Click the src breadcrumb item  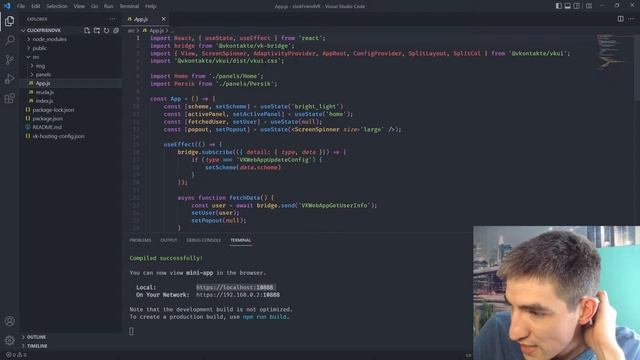click(x=131, y=31)
